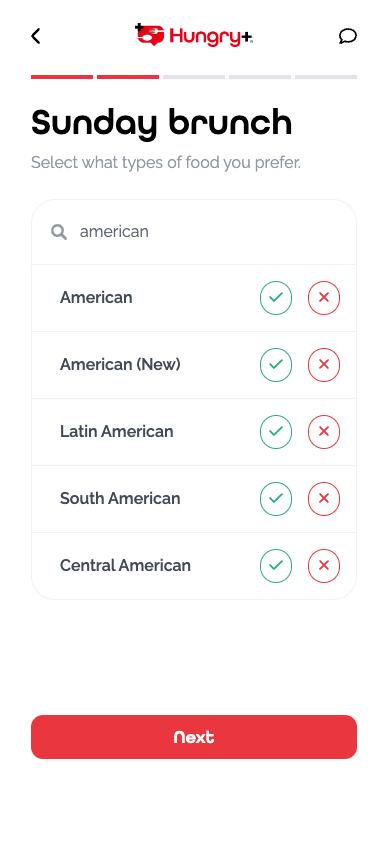Click the search magnifier icon
This screenshot has height=842, width=388.
(x=59, y=232)
